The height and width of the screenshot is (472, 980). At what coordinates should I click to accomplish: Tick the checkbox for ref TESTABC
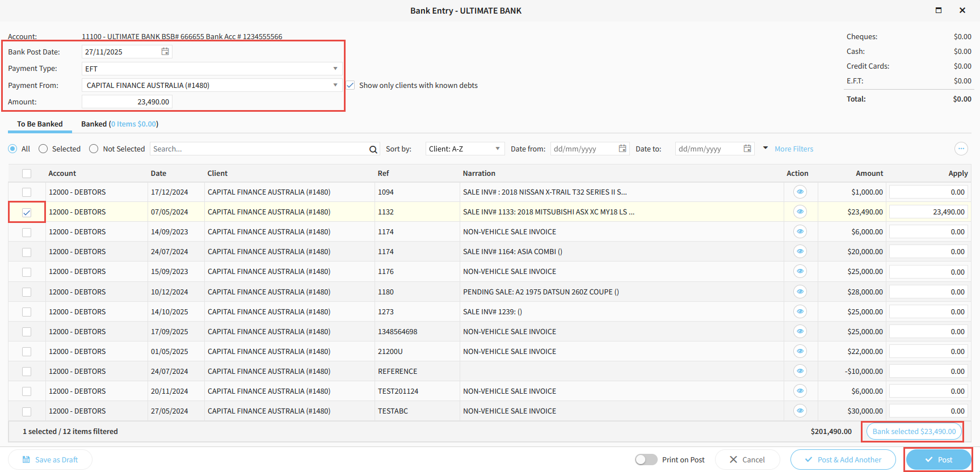tap(27, 411)
